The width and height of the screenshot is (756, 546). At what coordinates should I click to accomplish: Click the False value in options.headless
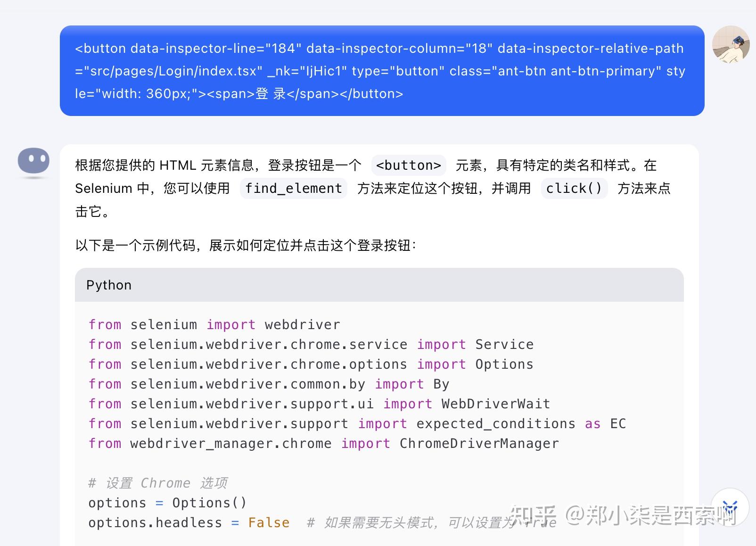[x=269, y=523]
